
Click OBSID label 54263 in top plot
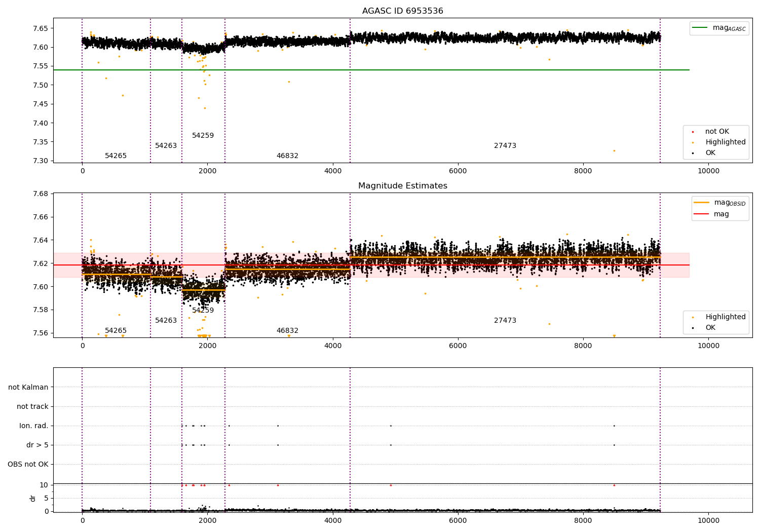[166, 146]
